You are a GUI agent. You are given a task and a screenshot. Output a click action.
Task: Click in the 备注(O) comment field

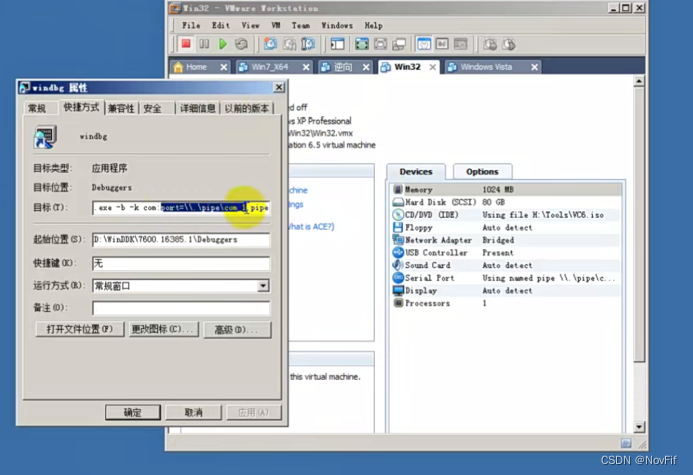pyautogui.click(x=181, y=308)
